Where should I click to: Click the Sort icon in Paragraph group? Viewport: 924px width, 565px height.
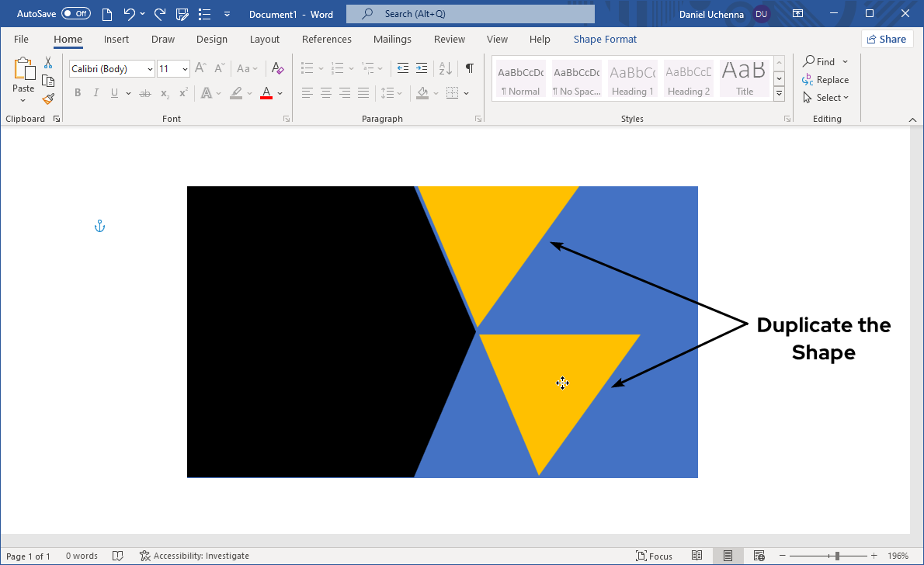[x=445, y=68]
